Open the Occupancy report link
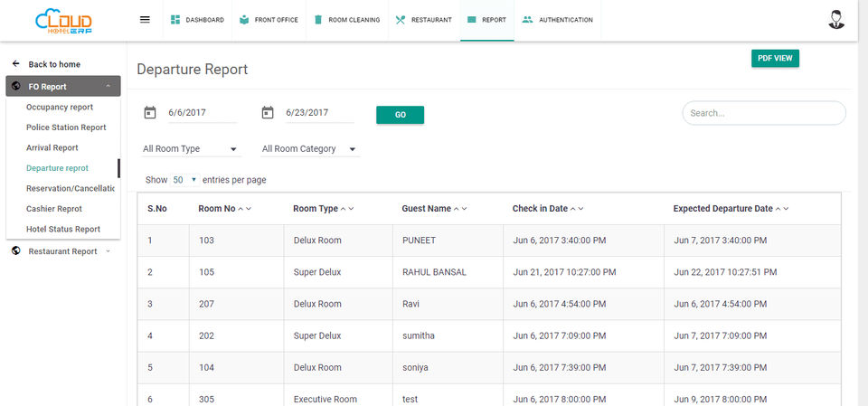 [x=60, y=107]
